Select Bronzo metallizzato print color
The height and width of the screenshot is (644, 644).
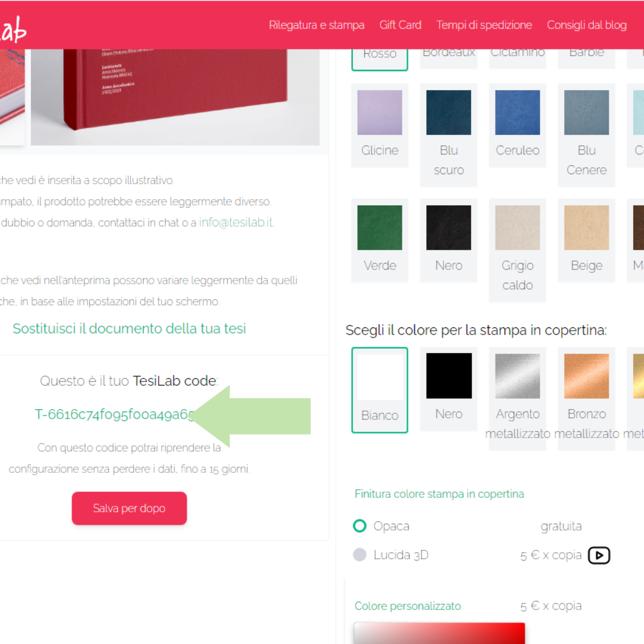point(587,398)
